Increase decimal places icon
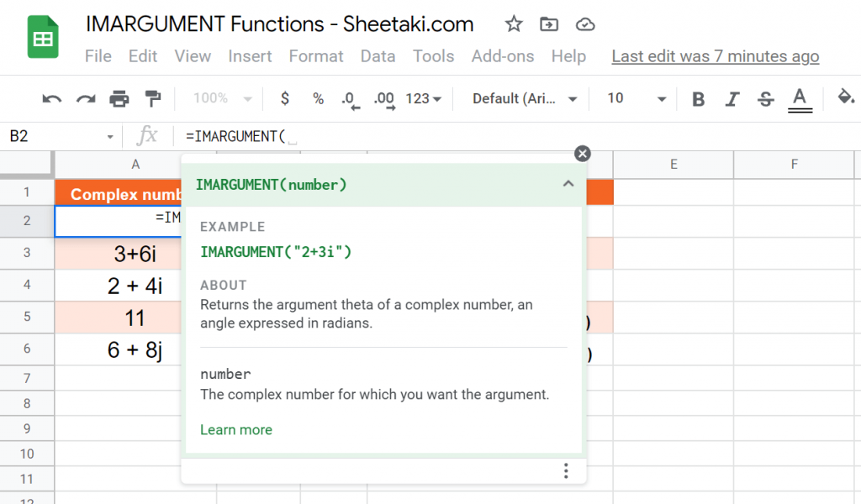 [383, 98]
